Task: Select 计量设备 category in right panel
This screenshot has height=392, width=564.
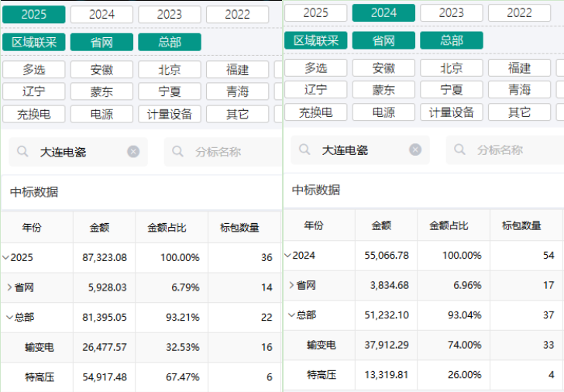Action: pyautogui.click(x=451, y=112)
